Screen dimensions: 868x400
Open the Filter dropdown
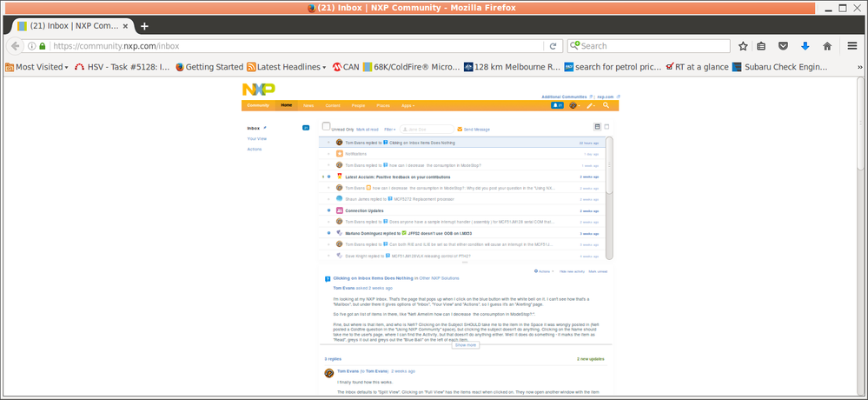390,129
